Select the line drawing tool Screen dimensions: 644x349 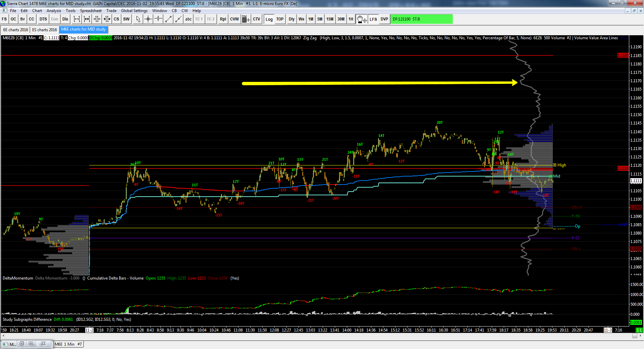pyautogui.click(x=168, y=19)
